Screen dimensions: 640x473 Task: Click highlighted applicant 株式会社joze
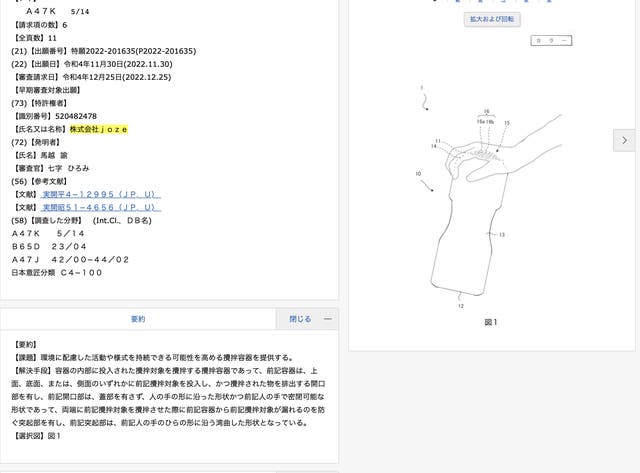tap(98, 129)
